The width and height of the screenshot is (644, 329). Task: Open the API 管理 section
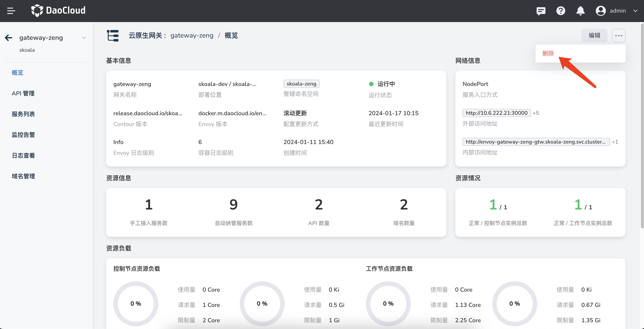point(23,93)
